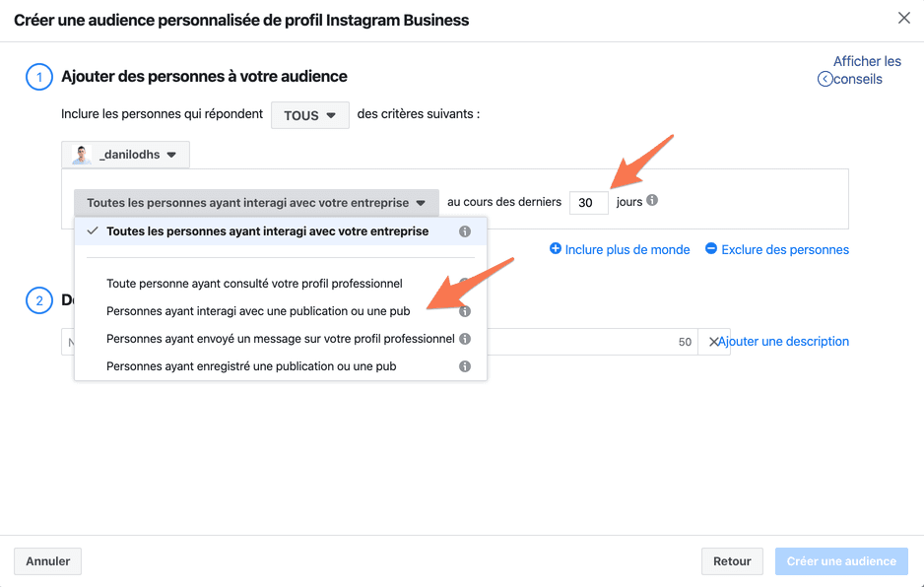Open the _danilodhs account dropdown
Screen dimensions: 924x587
(x=125, y=155)
